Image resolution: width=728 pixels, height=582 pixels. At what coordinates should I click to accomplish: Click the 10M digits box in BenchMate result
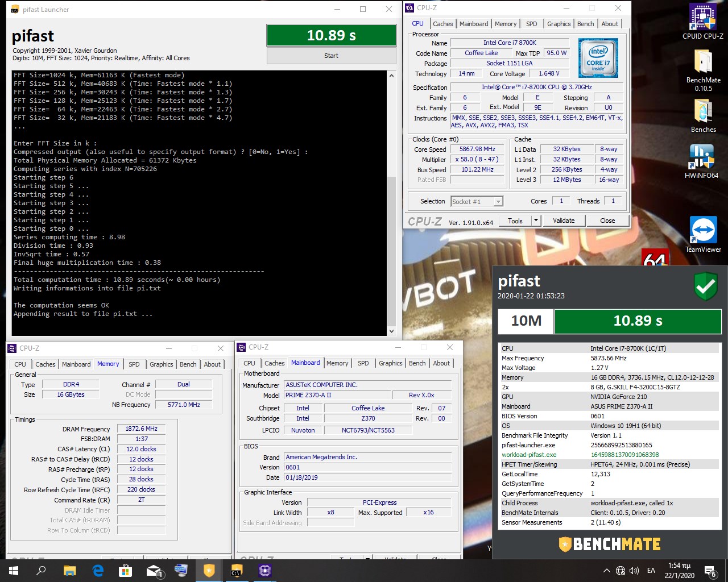[526, 321]
